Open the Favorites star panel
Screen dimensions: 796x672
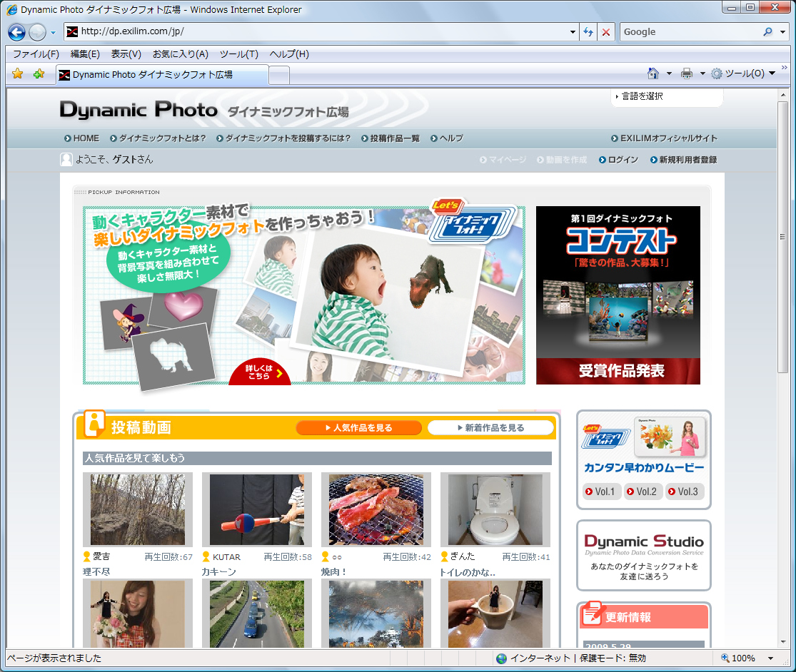coord(16,73)
